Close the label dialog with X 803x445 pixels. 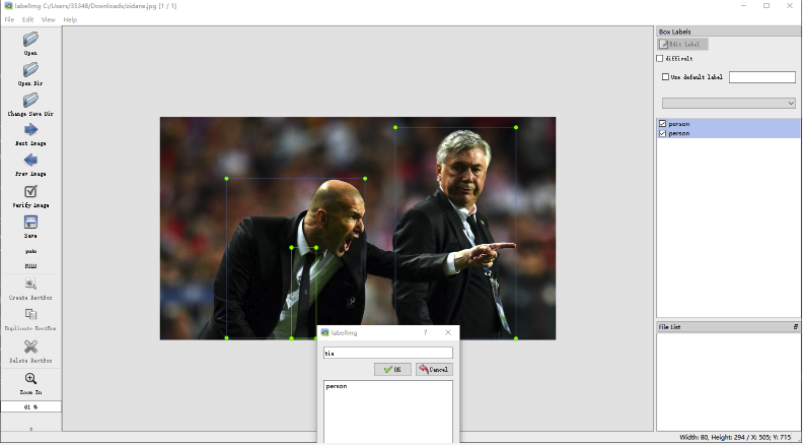coord(448,332)
